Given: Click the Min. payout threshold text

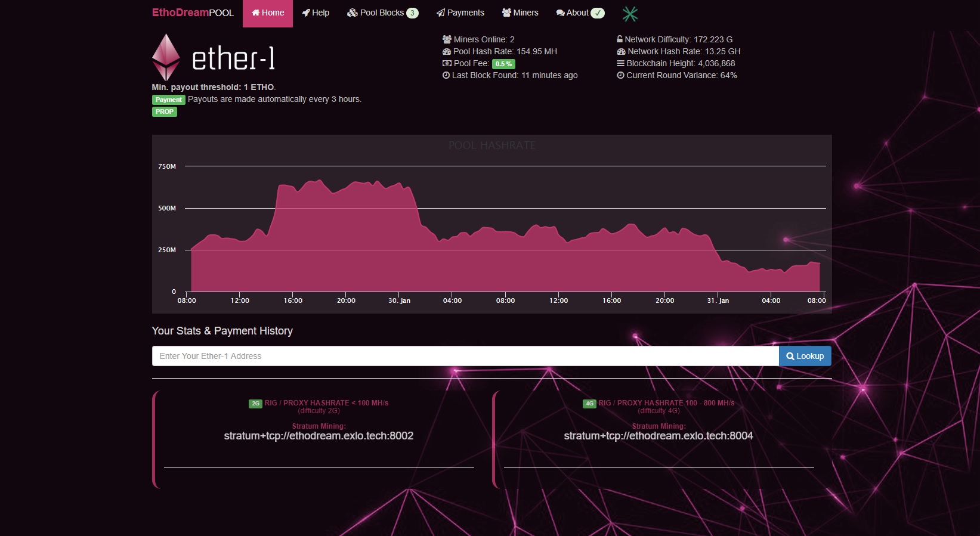Looking at the screenshot, I should [214, 87].
